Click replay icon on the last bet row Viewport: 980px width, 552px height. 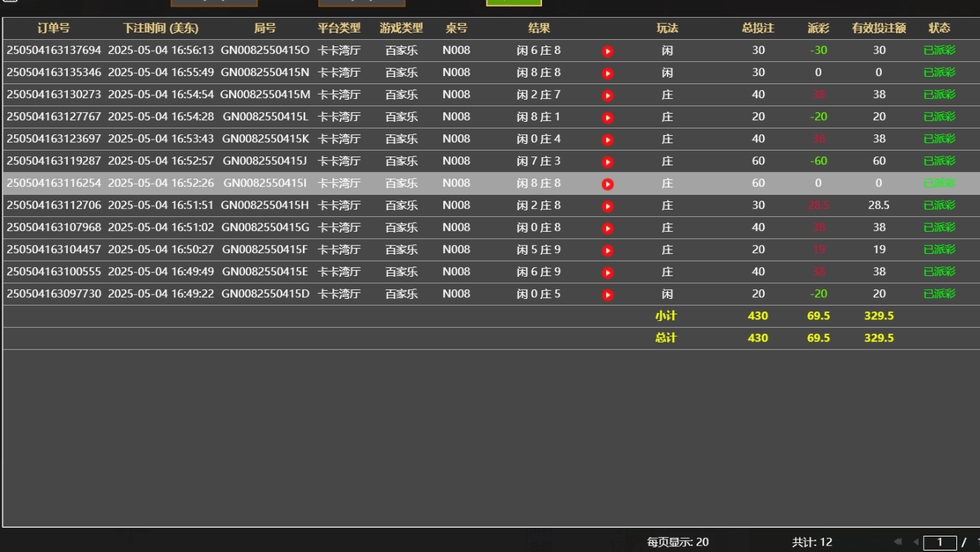tap(607, 294)
